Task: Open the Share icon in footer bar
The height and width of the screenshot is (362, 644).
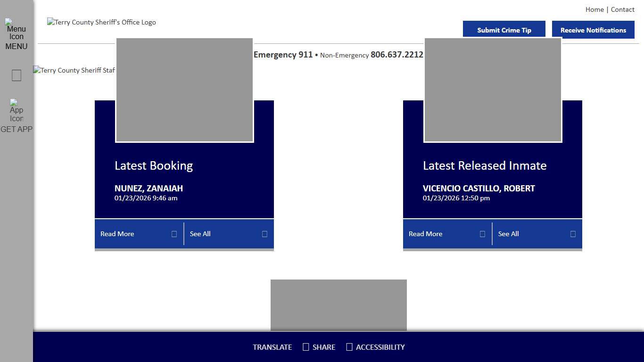Action: pyautogui.click(x=306, y=347)
